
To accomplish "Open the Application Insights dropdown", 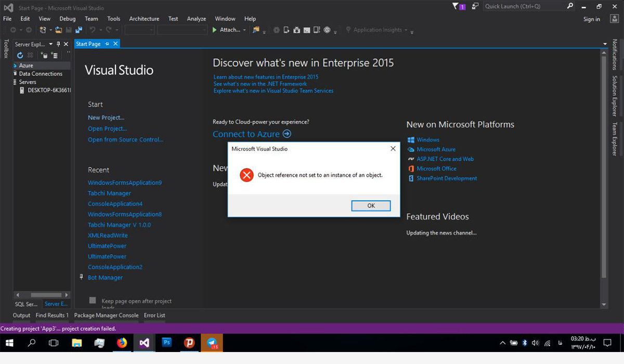I will pos(406,30).
